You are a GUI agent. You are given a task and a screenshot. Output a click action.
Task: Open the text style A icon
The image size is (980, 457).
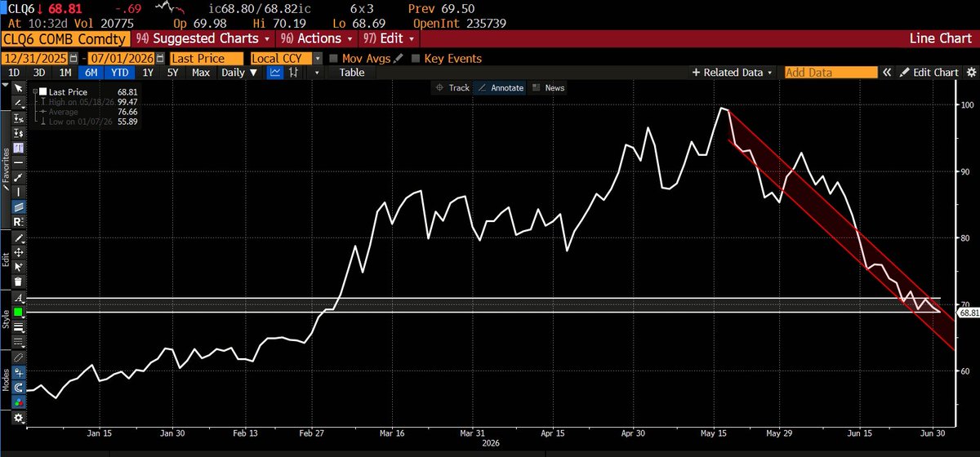[x=20, y=299]
